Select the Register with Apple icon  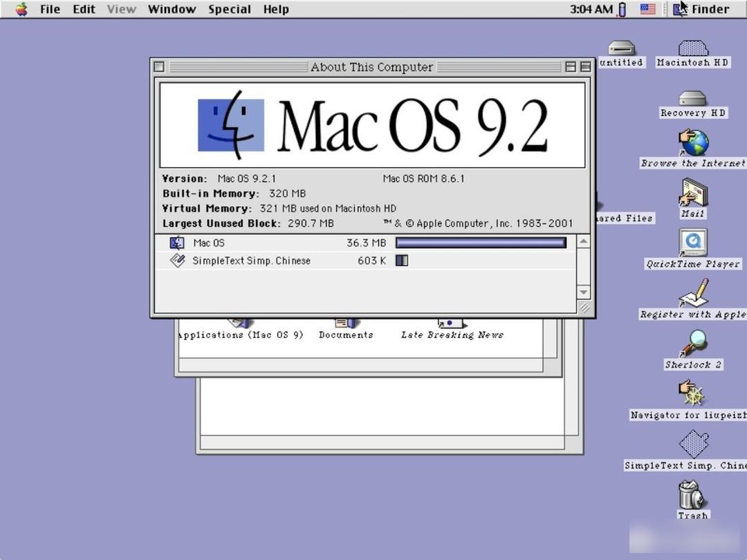[x=694, y=293]
